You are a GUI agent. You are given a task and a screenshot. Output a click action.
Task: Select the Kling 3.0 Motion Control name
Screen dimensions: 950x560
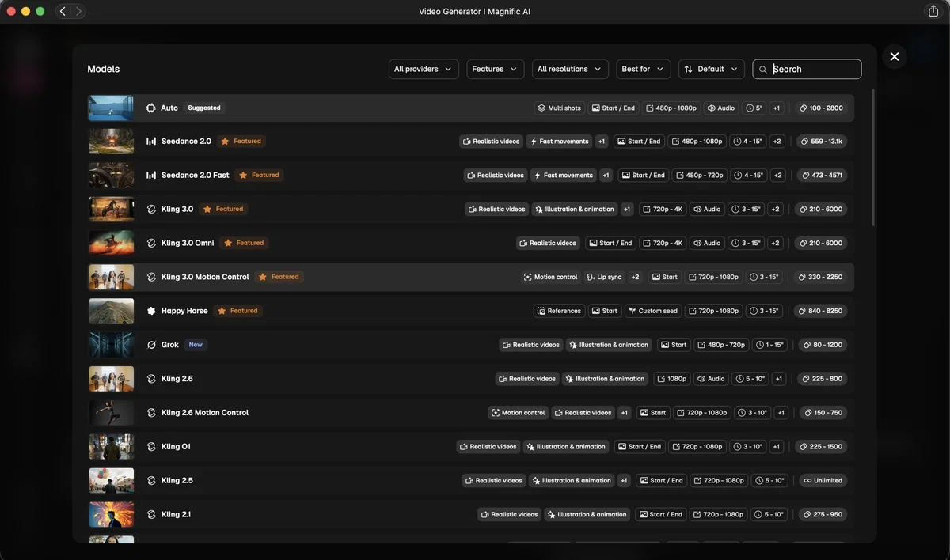[x=205, y=278]
